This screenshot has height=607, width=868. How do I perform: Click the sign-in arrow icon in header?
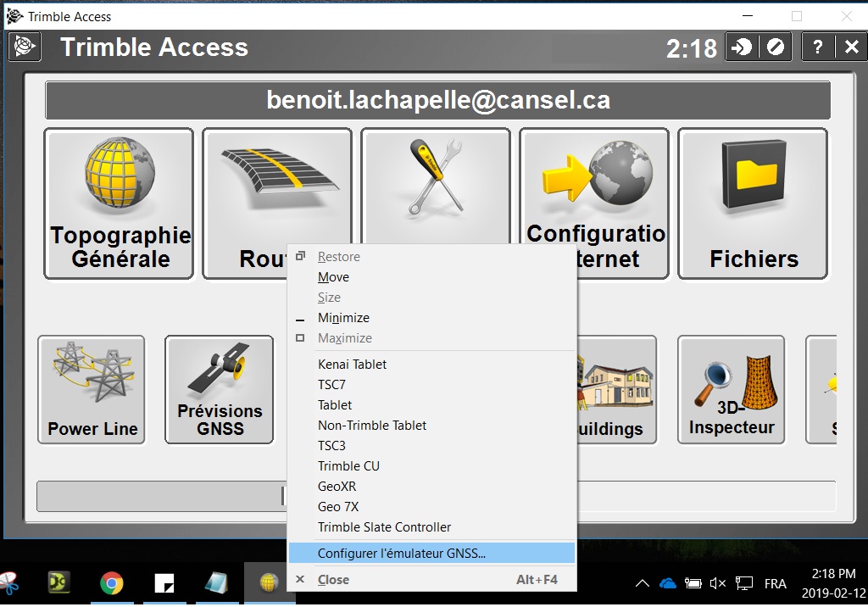[x=742, y=47]
